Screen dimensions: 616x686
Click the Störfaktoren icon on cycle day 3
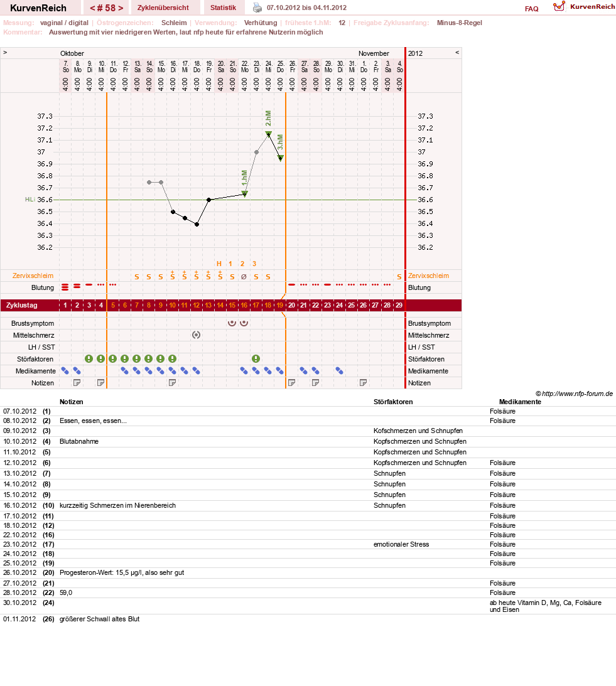(89, 359)
